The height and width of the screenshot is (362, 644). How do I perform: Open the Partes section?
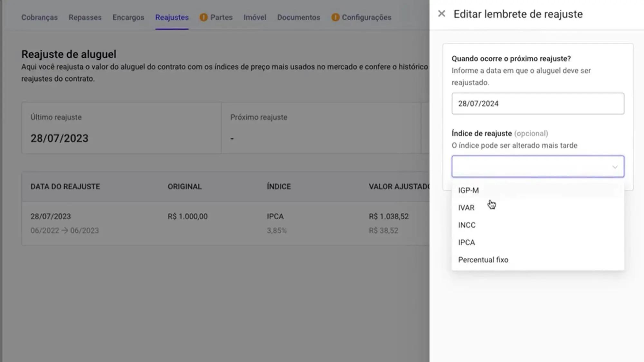(221, 17)
